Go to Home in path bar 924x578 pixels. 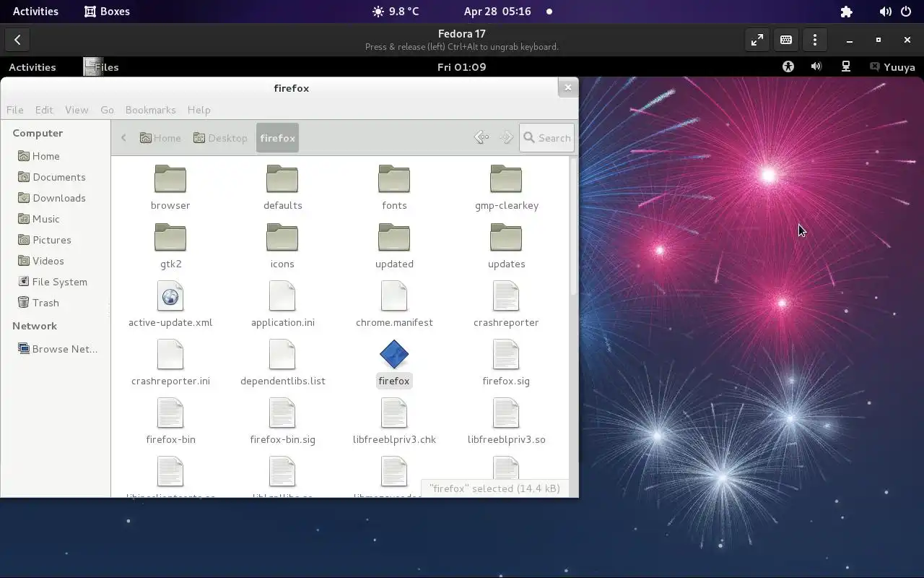coord(160,138)
